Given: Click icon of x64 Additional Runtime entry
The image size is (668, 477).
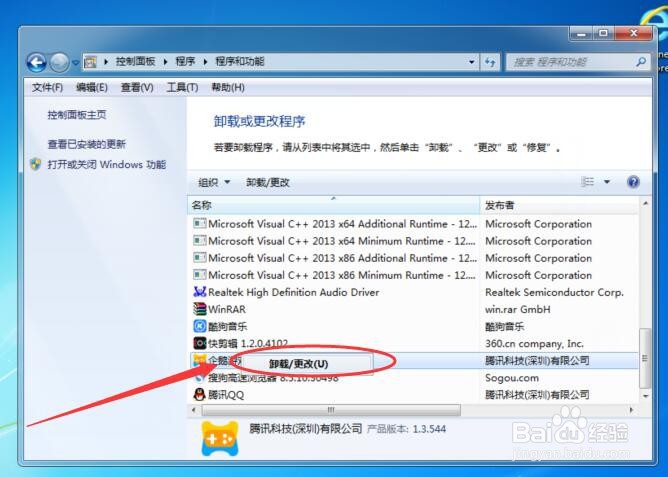Looking at the screenshot, I should 199,224.
